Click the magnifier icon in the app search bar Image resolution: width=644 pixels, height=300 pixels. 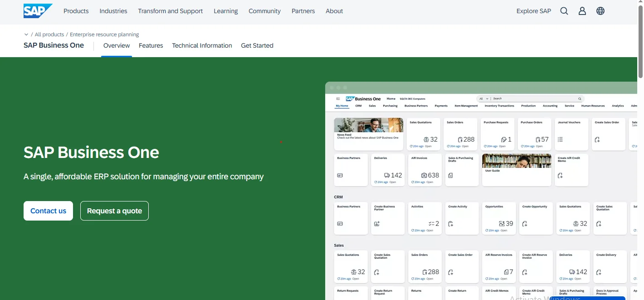579,98
